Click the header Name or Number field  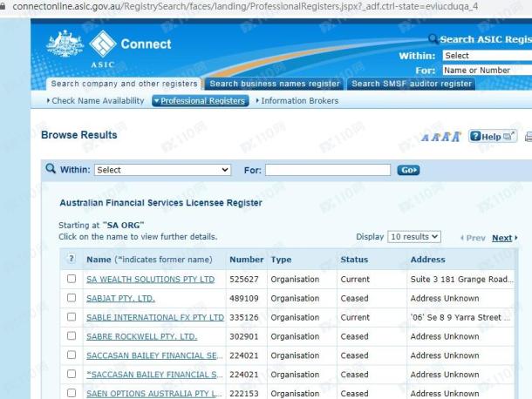point(488,71)
